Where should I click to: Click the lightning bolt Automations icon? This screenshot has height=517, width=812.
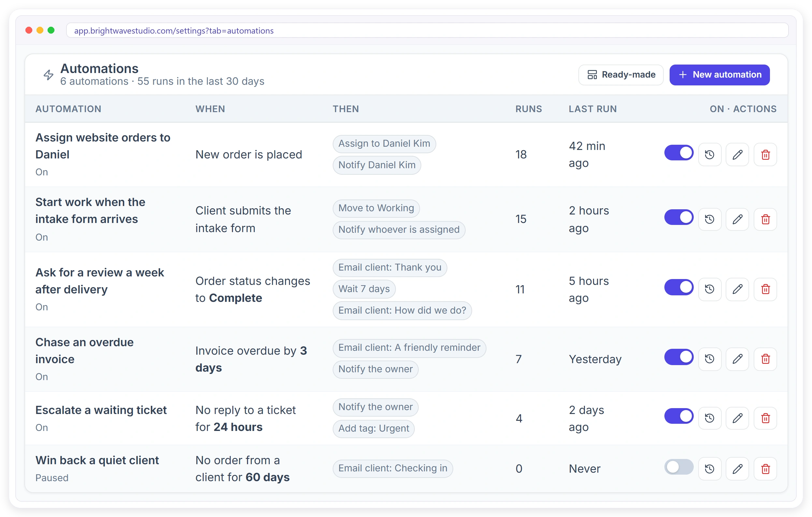[x=48, y=75]
